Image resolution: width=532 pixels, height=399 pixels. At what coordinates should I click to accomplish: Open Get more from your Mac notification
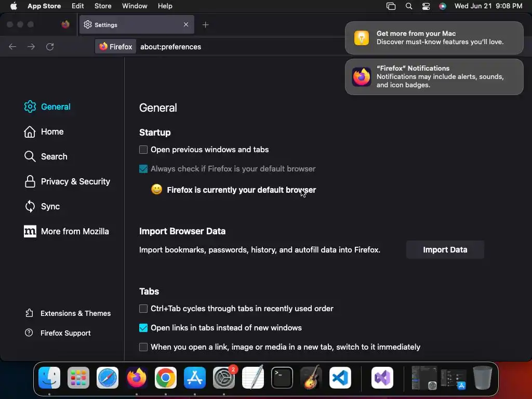[x=434, y=37]
